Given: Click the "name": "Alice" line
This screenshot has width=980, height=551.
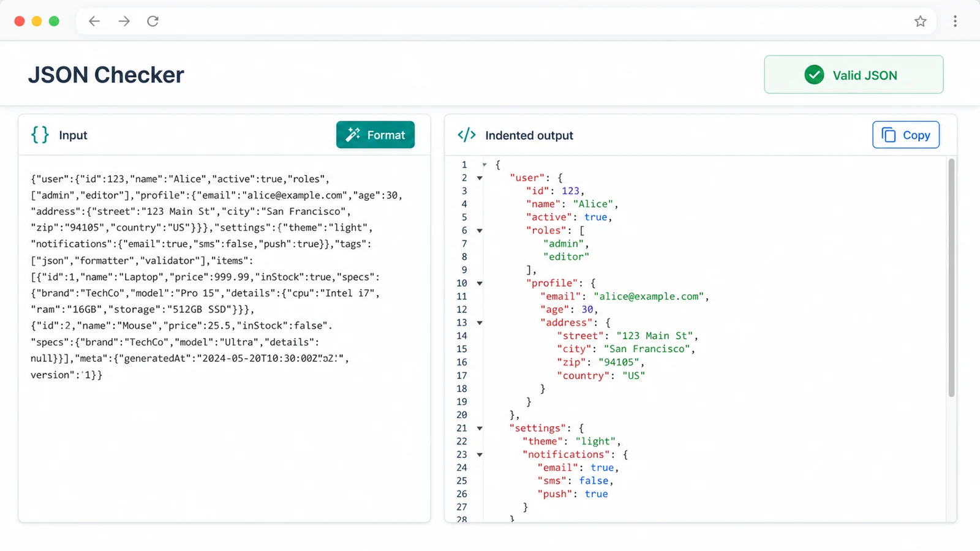Looking at the screenshot, I should point(572,204).
